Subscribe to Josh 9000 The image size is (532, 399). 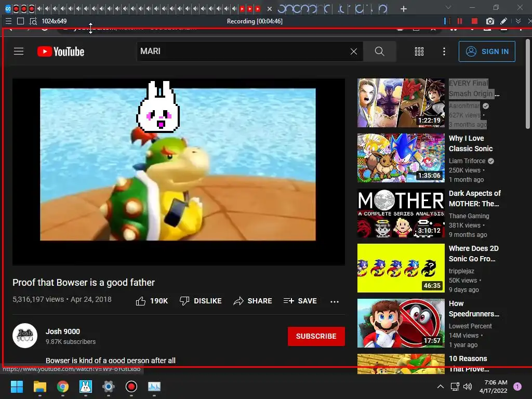(x=316, y=336)
